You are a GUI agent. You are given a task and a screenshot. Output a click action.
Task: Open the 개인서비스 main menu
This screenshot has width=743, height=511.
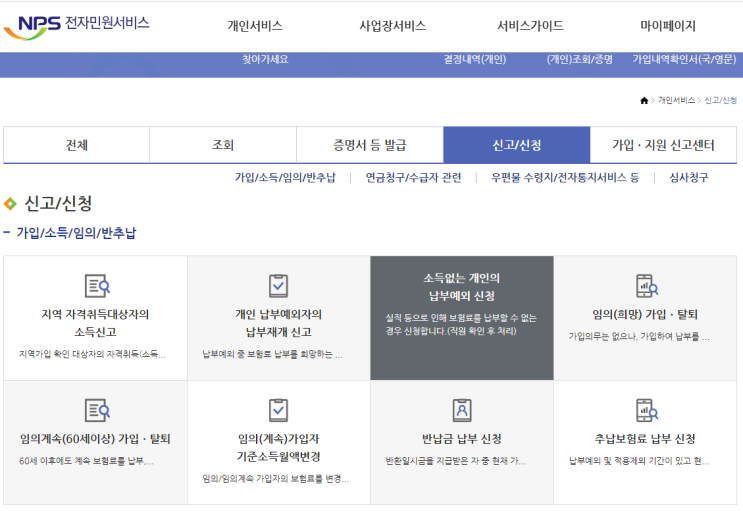pyautogui.click(x=255, y=26)
